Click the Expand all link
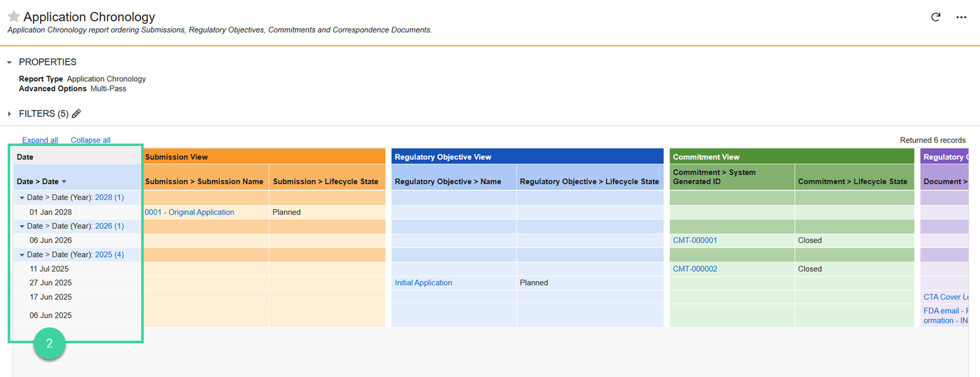 40,140
